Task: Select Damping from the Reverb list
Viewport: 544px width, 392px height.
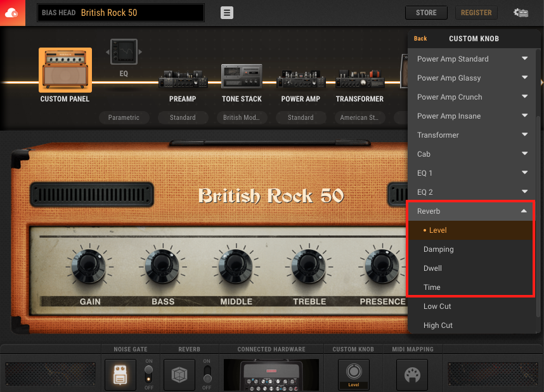Action: [470, 249]
